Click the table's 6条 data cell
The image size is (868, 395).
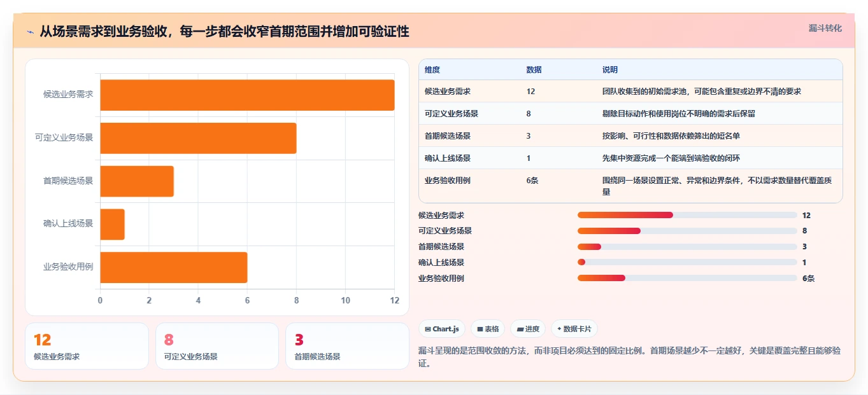533,181
